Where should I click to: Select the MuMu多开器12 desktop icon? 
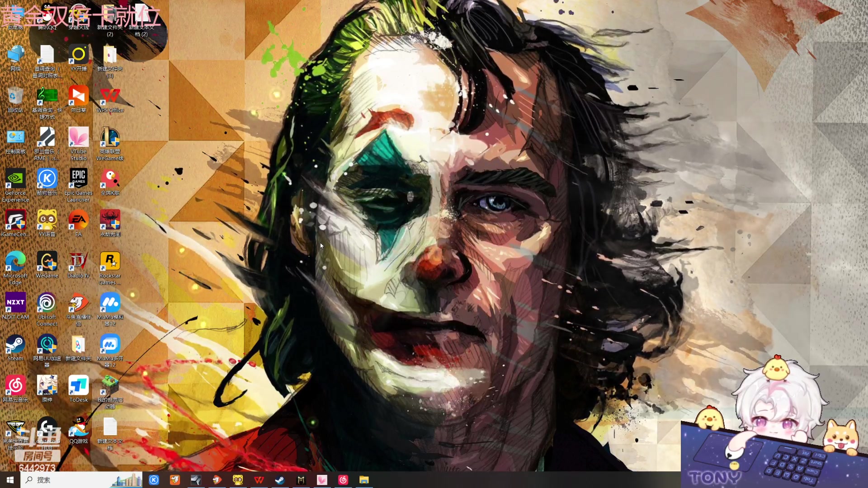[110, 351]
